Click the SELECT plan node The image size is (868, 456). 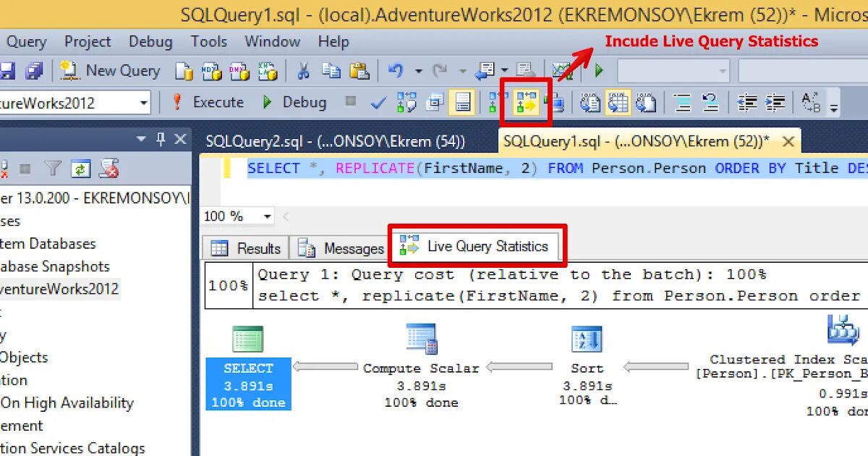point(248,369)
